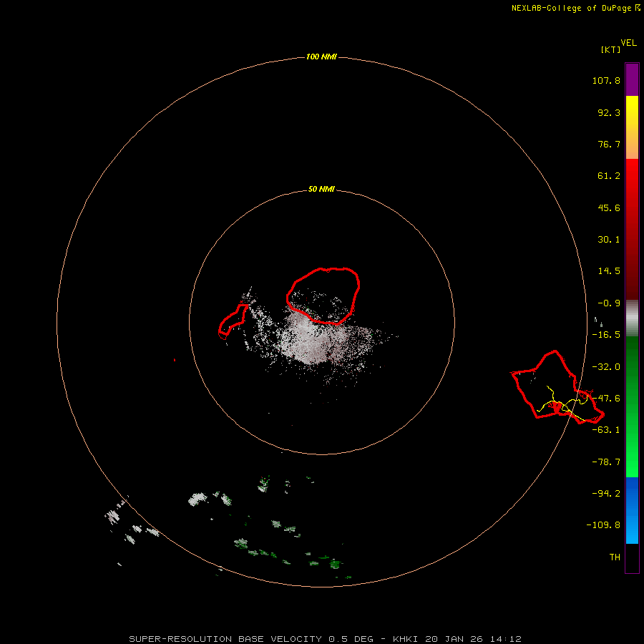Click the [KT] units label
Viewport: 644px width, 644px height.
[610, 49]
